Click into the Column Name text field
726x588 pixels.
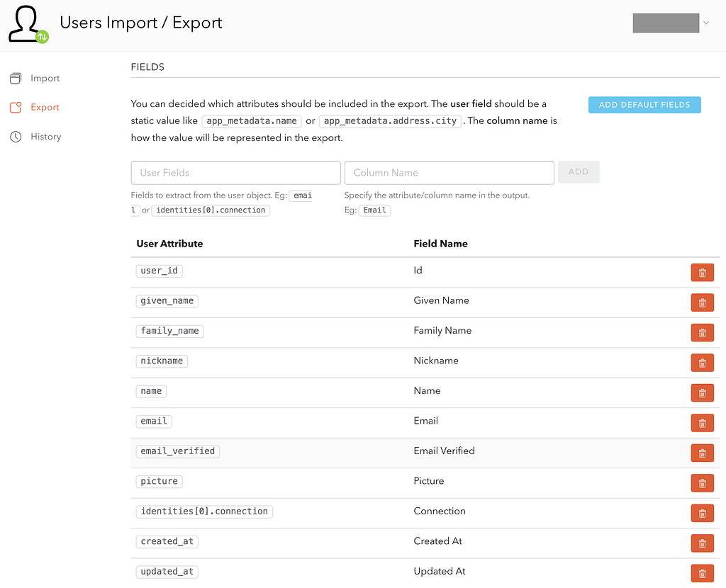tap(449, 173)
